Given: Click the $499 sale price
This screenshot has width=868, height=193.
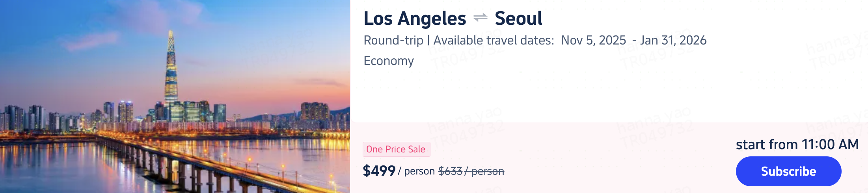Looking at the screenshot, I should pyautogui.click(x=379, y=171).
